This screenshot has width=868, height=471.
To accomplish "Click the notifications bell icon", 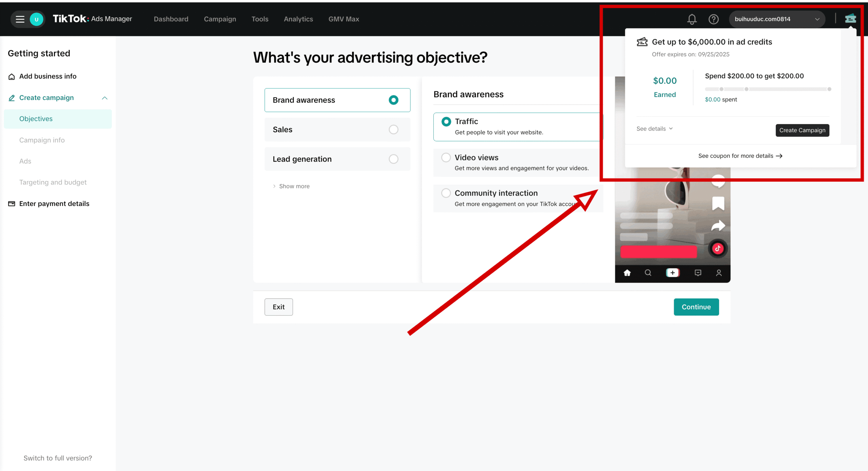I will click(x=692, y=19).
